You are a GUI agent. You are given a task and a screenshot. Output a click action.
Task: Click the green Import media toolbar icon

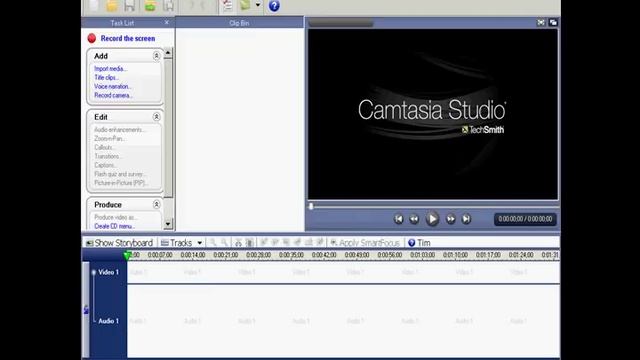(x=150, y=5)
